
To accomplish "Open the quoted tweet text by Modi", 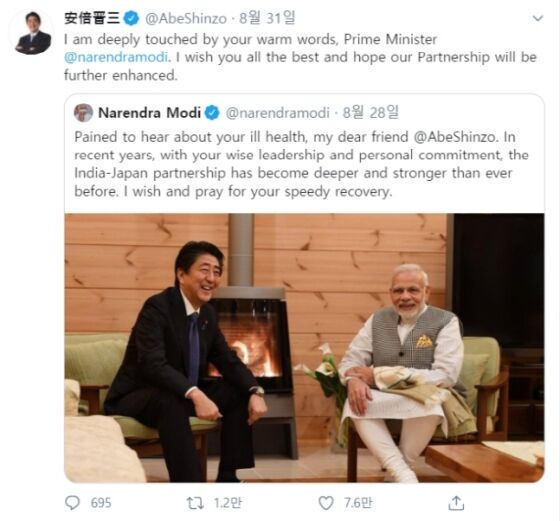I will point(301,164).
